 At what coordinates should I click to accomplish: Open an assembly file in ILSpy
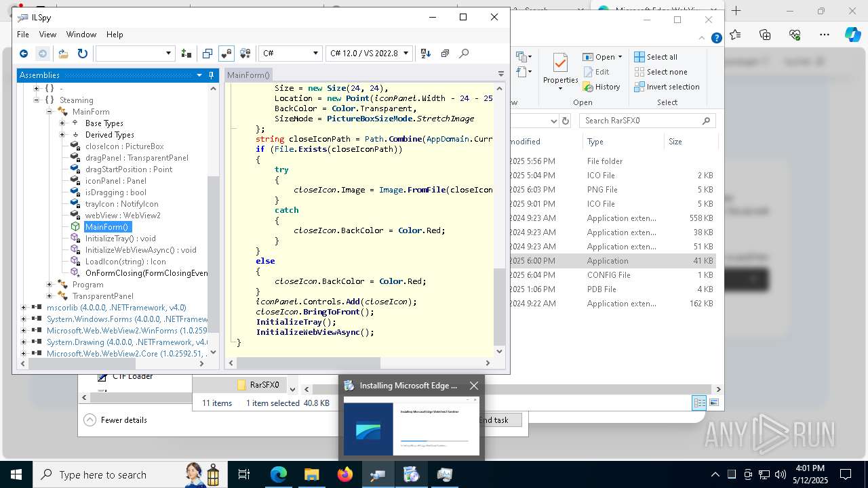tap(63, 53)
